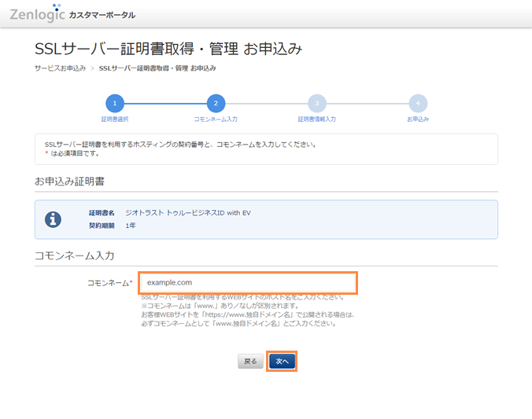Viewport: 532px width, 419px height.
Task: Select step 1 circle 証明書選択
Action: [x=115, y=103]
